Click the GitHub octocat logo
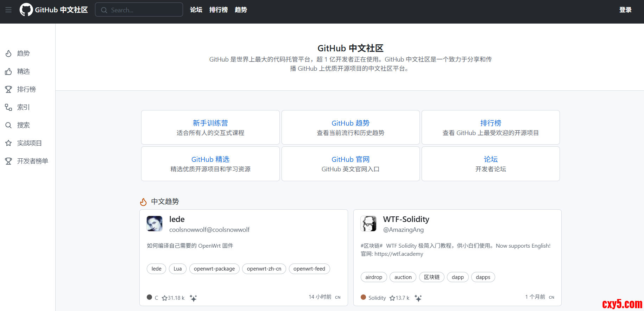Screen dimensions: 644x311 tap(26, 10)
